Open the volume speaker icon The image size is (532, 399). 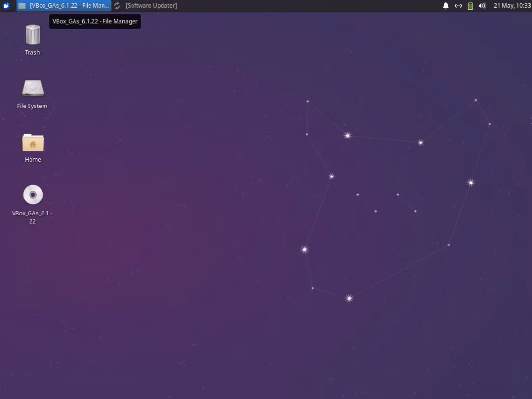click(482, 5)
